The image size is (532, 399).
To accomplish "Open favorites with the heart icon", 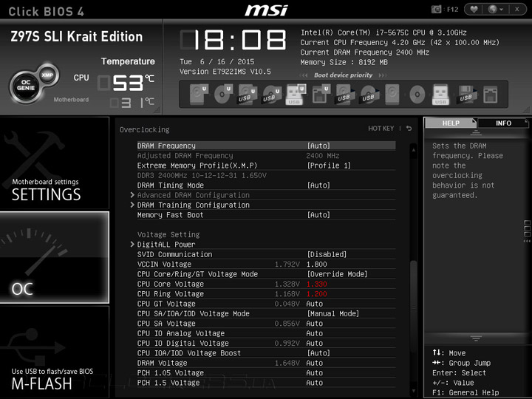I will point(474,9).
